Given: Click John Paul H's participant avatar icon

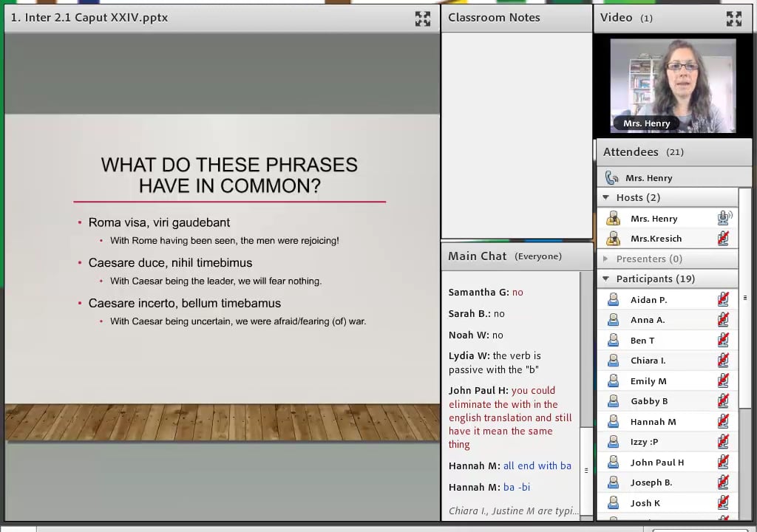Looking at the screenshot, I should (613, 462).
